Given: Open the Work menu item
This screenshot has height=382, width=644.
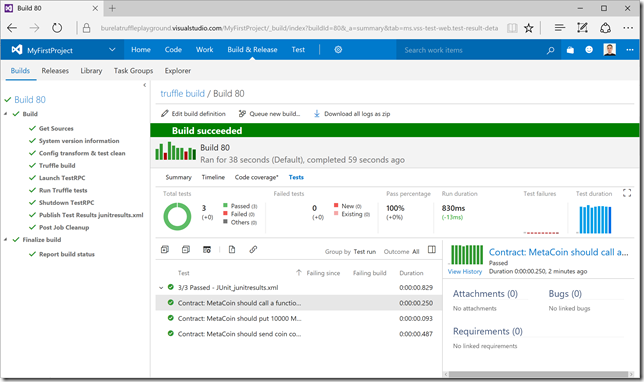Looking at the screenshot, I should [x=205, y=50].
